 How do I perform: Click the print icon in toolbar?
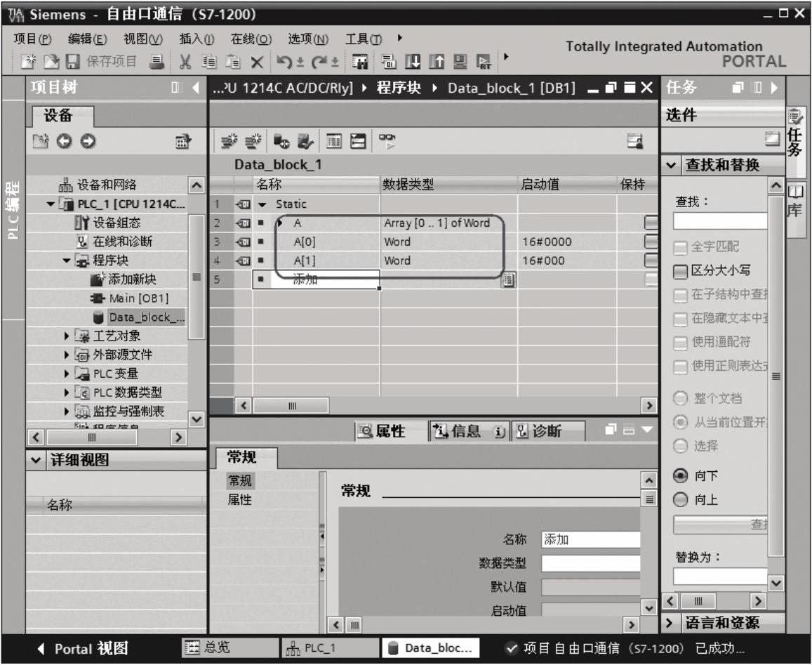[157, 62]
